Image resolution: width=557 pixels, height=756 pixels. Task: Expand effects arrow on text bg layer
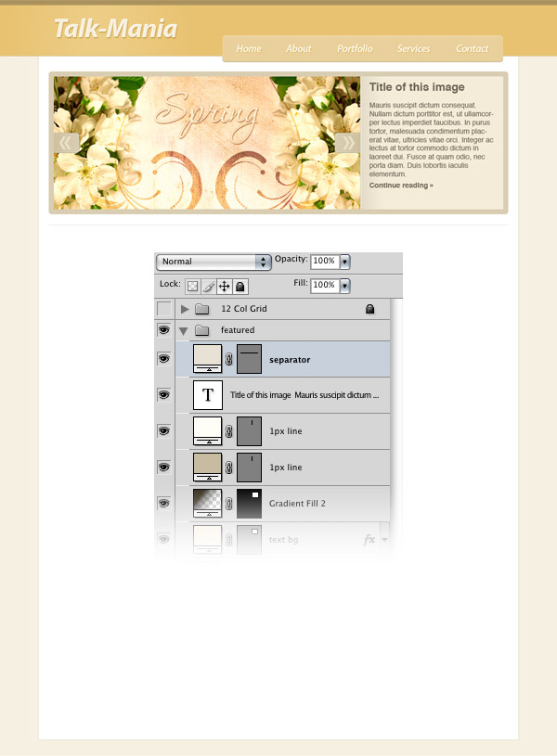point(384,540)
